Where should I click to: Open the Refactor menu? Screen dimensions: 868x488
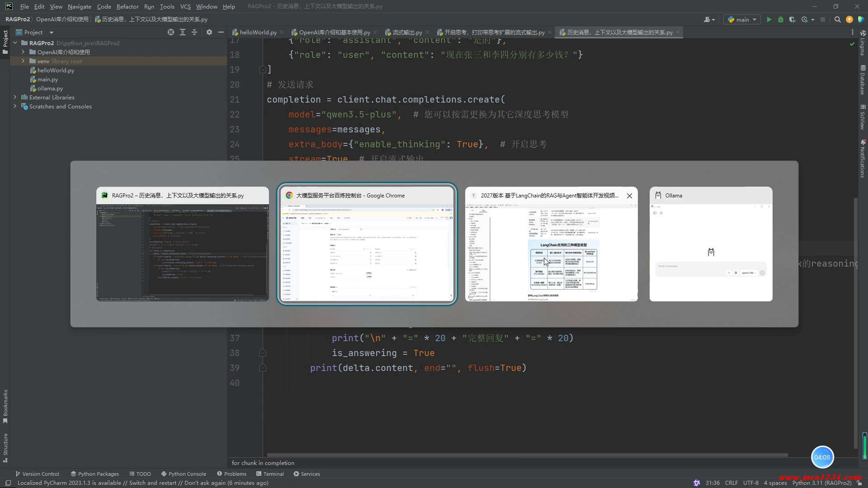tap(127, 6)
